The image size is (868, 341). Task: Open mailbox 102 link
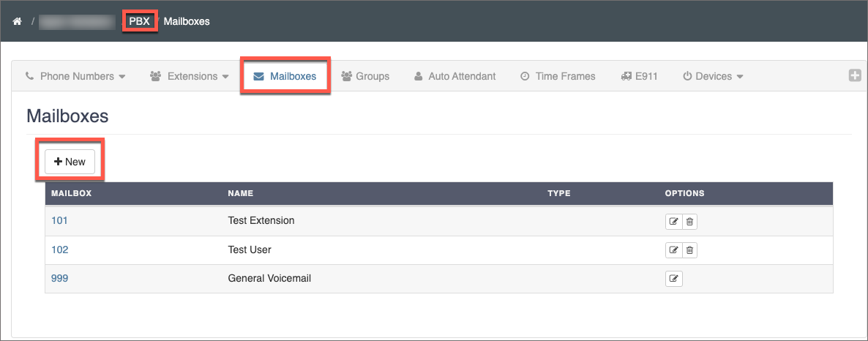click(x=59, y=250)
